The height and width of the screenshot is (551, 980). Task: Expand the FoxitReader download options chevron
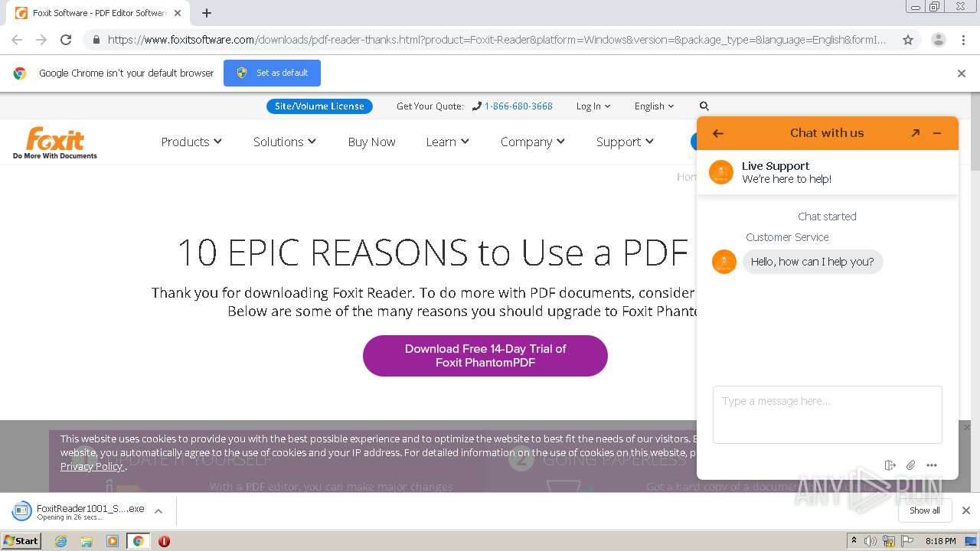pyautogui.click(x=158, y=511)
